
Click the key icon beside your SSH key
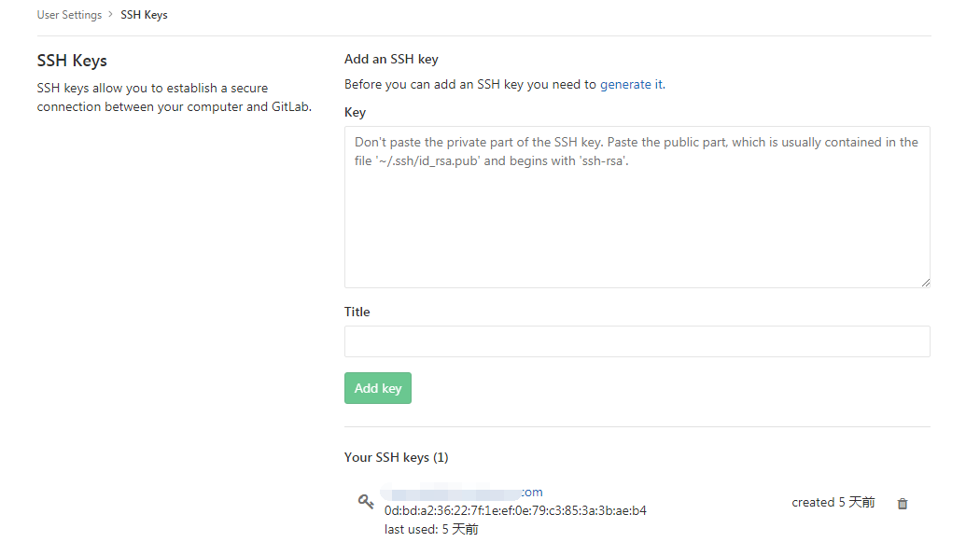365,501
